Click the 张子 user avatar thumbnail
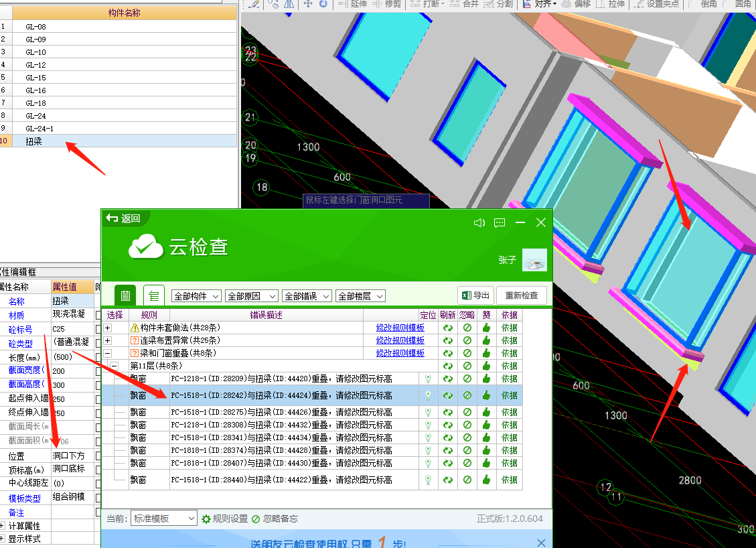The width and height of the screenshot is (756, 548). 535,259
